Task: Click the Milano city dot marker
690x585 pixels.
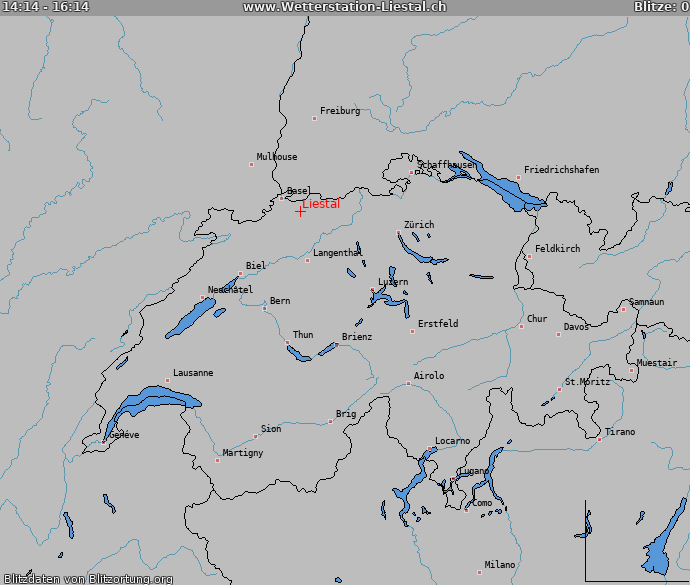Action: coord(479,573)
